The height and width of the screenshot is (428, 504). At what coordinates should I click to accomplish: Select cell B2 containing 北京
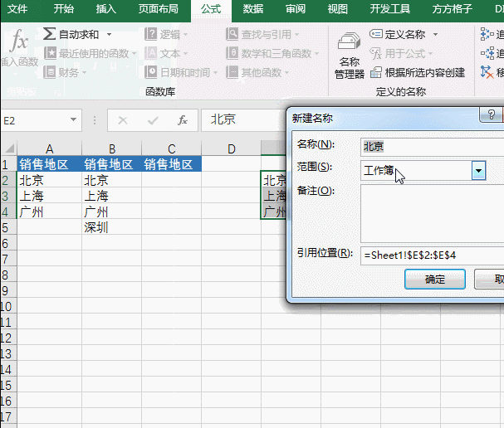111,180
